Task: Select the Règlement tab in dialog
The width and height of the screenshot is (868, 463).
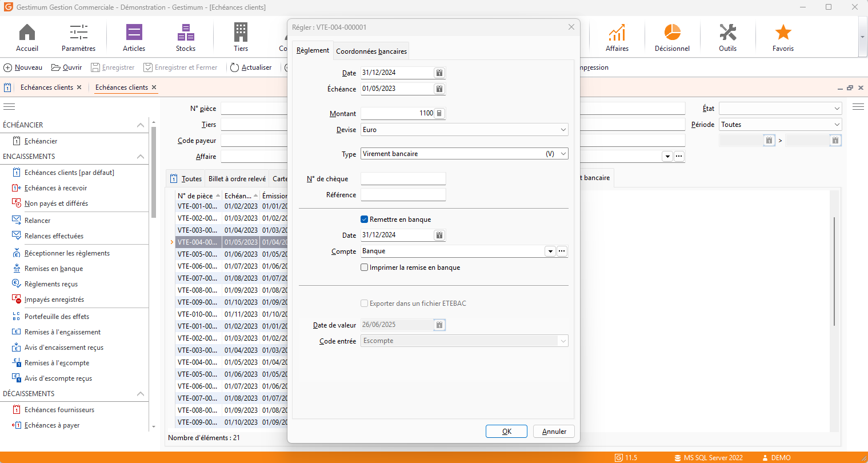Action: 313,50
